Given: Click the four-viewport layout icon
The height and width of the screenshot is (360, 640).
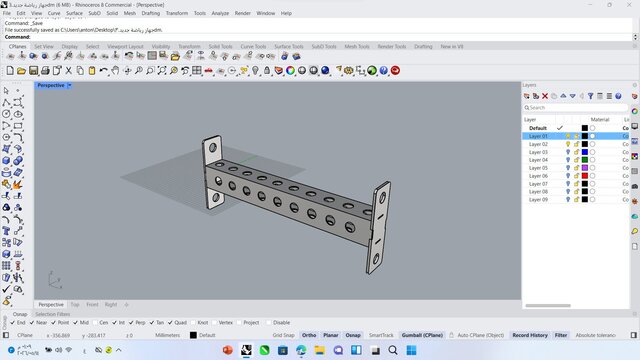Looking at the screenshot, I should (197, 71).
